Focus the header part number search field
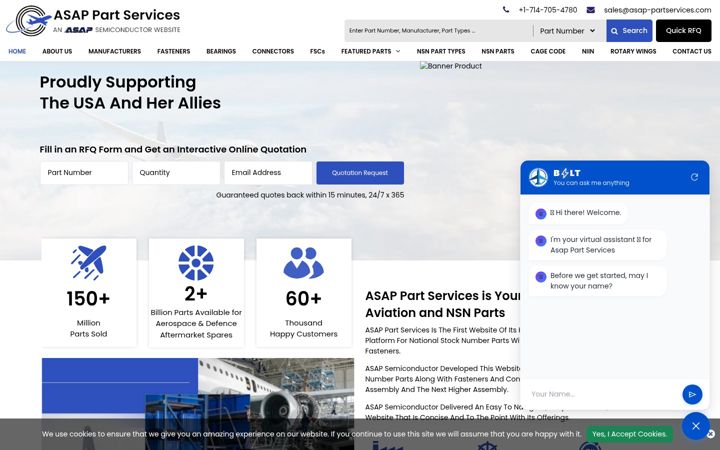The image size is (720, 450). point(439,31)
